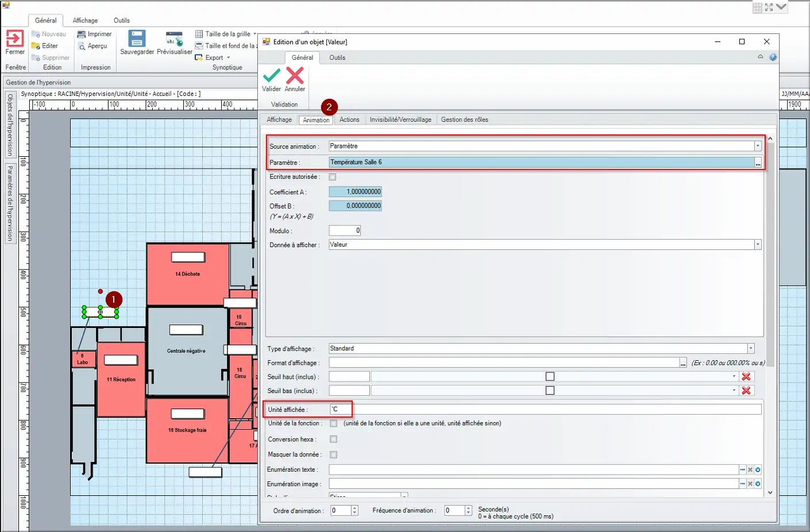Viewport: 810px width, 532px height.
Task: Expand Type d'affichage dropdown
Action: click(750, 349)
